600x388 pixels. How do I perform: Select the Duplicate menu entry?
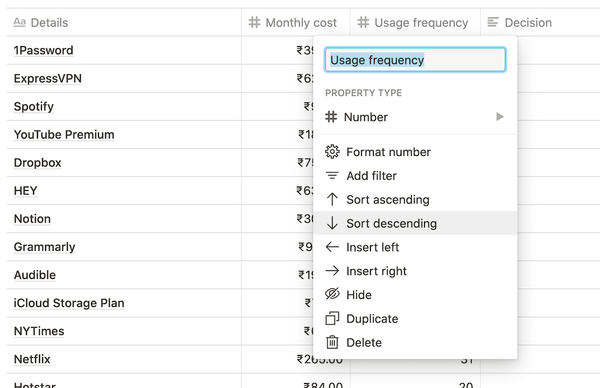click(415, 318)
